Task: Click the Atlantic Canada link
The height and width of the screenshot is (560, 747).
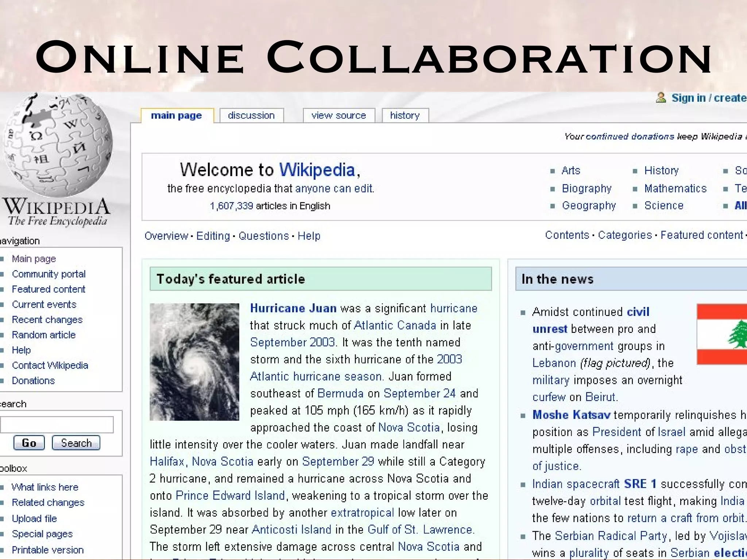Action: coord(395,325)
